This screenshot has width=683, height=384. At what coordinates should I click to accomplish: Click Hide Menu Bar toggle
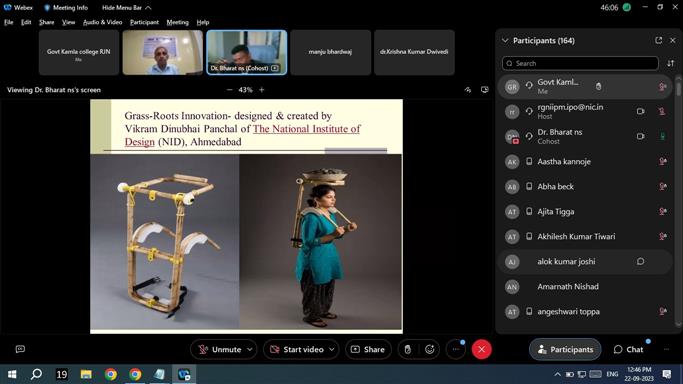126,7
